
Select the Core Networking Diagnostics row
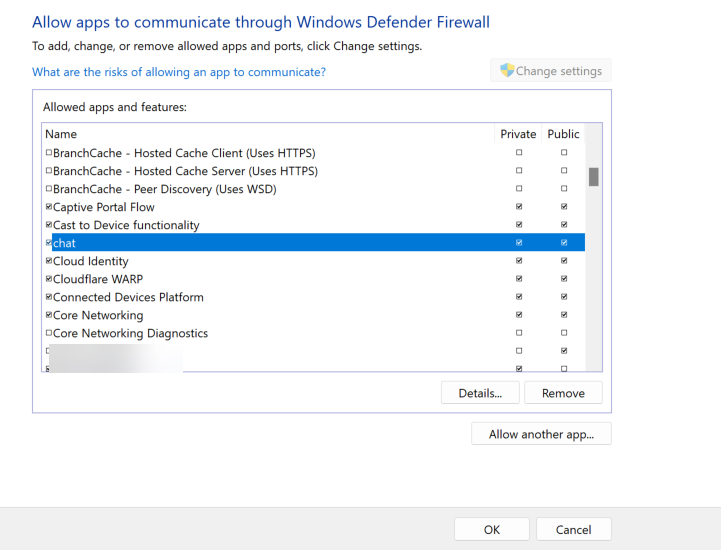315,333
